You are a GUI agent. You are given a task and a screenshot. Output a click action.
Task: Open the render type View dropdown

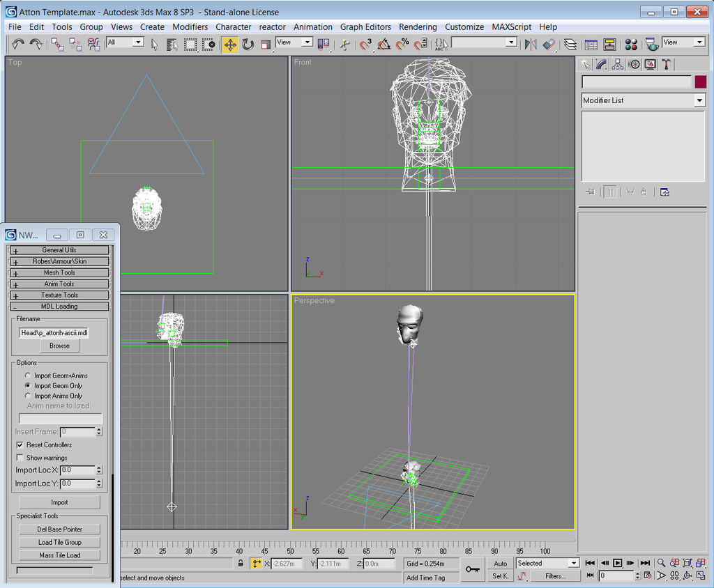click(683, 42)
